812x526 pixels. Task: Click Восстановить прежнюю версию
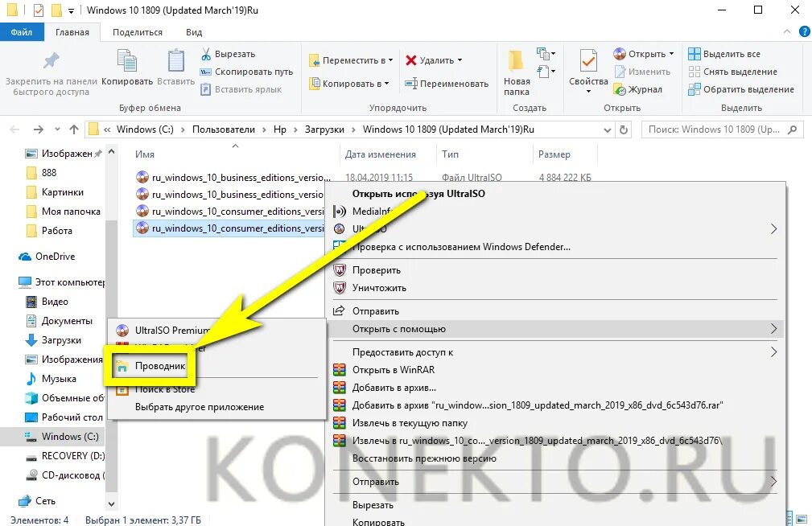point(424,458)
